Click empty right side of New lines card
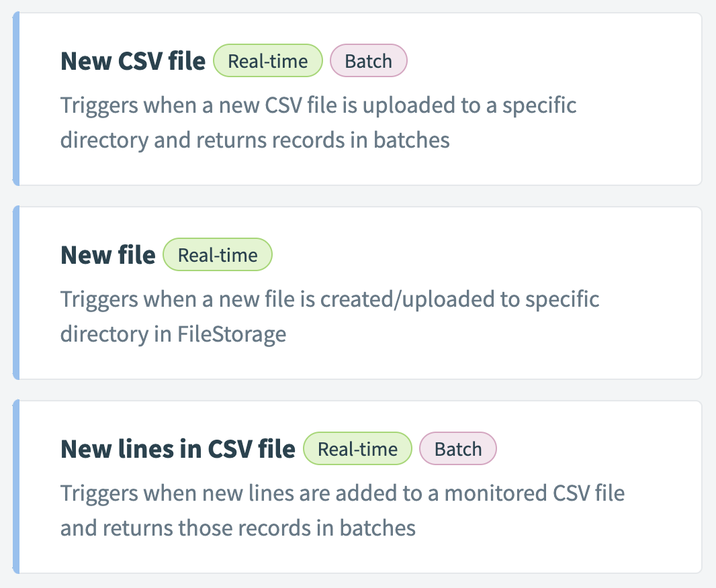 click(645, 530)
